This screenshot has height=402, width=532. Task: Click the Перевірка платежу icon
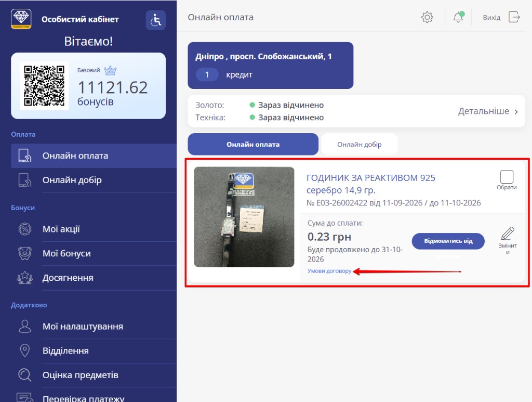pos(25,397)
